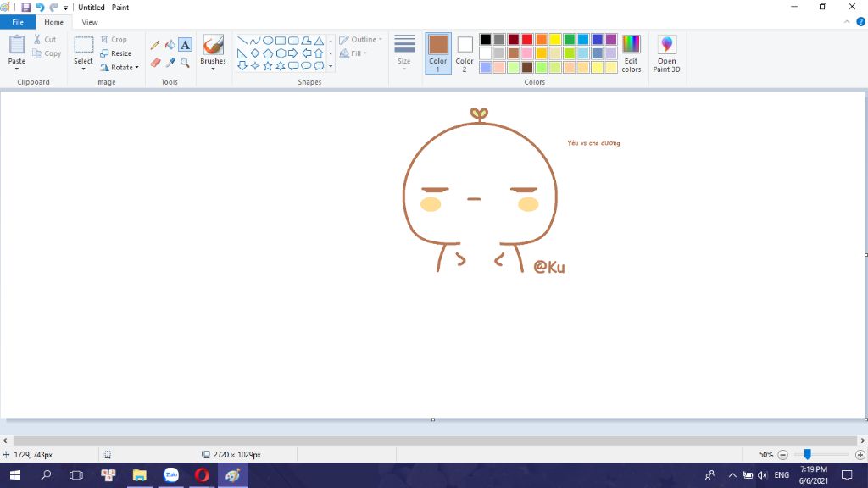The width and height of the screenshot is (868, 488).
Task: Click the scroll right arrow
Action: click(862, 441)
